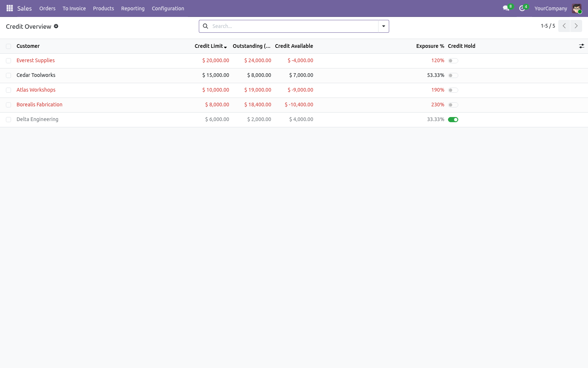Enable credit hold for Atlas Workshops
The width and height of the screenshot is (588, 368).
point(453,90)
